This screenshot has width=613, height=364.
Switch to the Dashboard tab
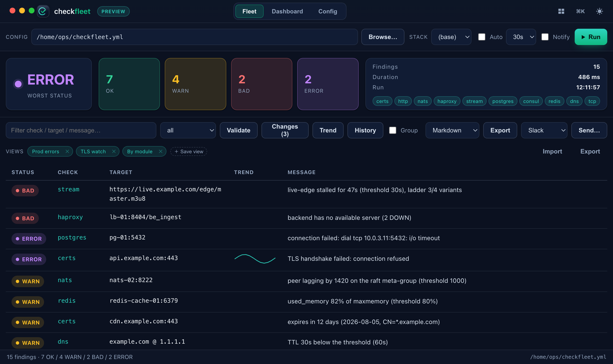coord(287,11)
